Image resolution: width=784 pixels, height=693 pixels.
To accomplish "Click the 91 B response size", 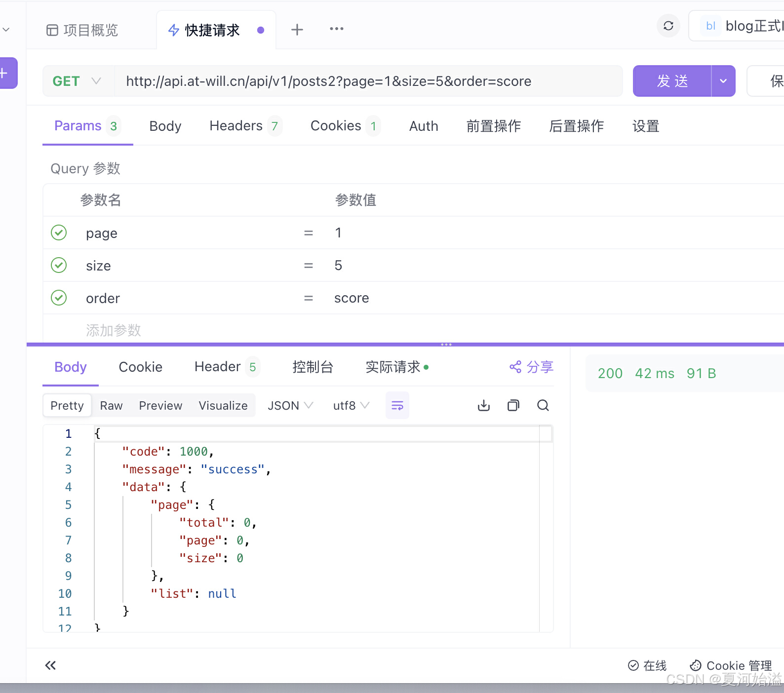I will click(701, 373).
